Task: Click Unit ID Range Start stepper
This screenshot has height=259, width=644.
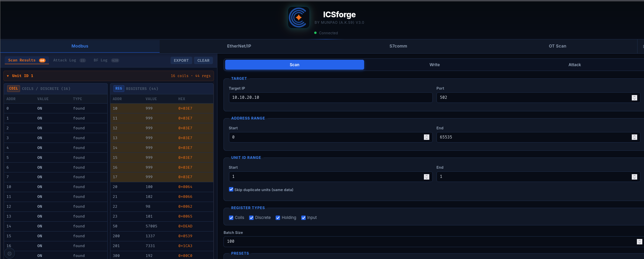Action: tap(427, 177)
